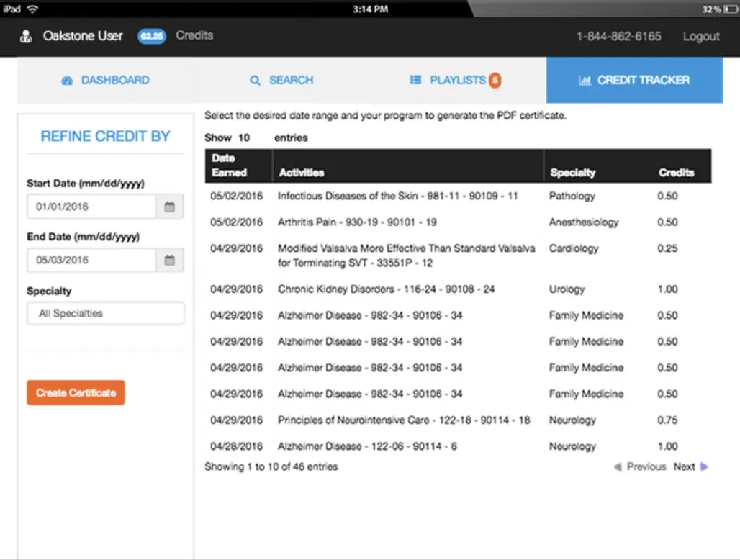Open the All Specialties dropdown

click(105, 313)
